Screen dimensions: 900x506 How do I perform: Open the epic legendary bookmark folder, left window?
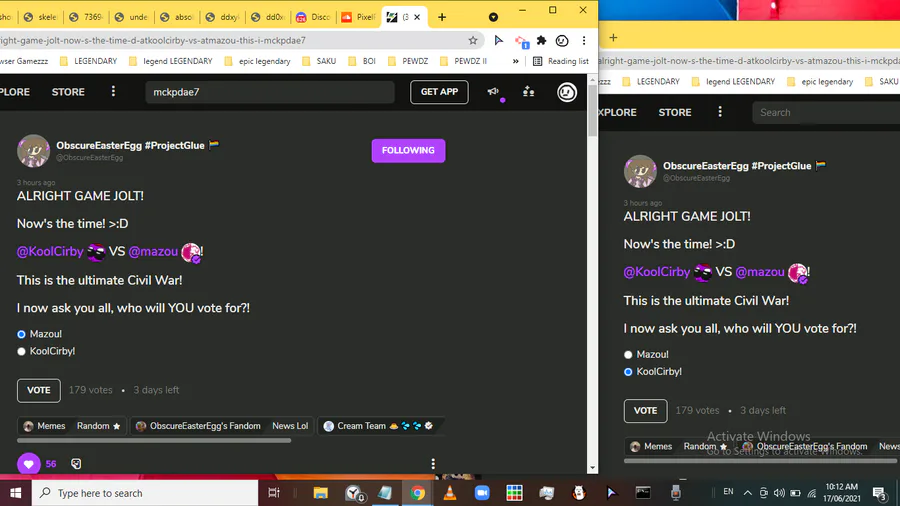258,61
